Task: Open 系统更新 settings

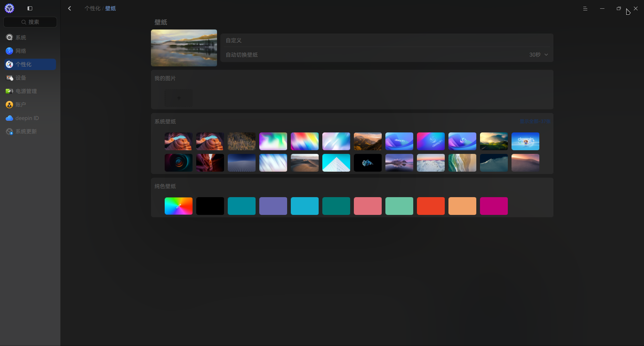Action: coord(30,131)
